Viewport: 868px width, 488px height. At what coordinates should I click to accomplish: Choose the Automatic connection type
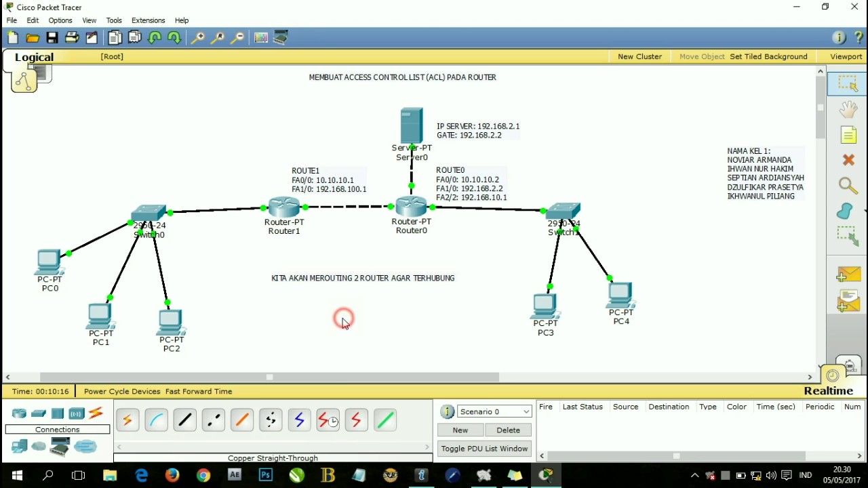coord(127,421)
